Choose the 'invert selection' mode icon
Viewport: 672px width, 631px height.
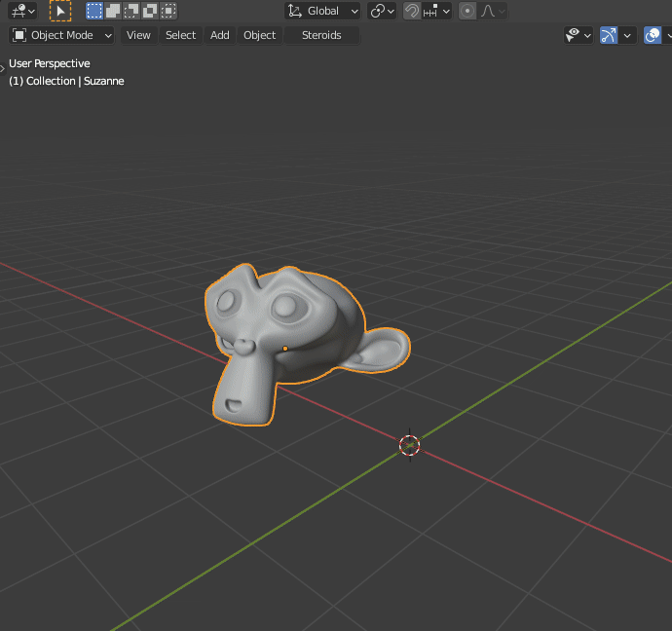pyautogui.click(x=150, y=11)
